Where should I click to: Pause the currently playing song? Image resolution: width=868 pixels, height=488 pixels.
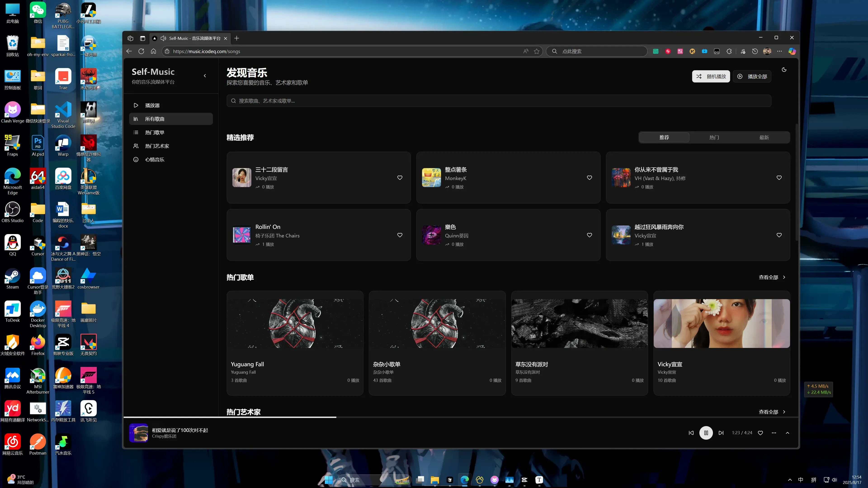[706, 433]
